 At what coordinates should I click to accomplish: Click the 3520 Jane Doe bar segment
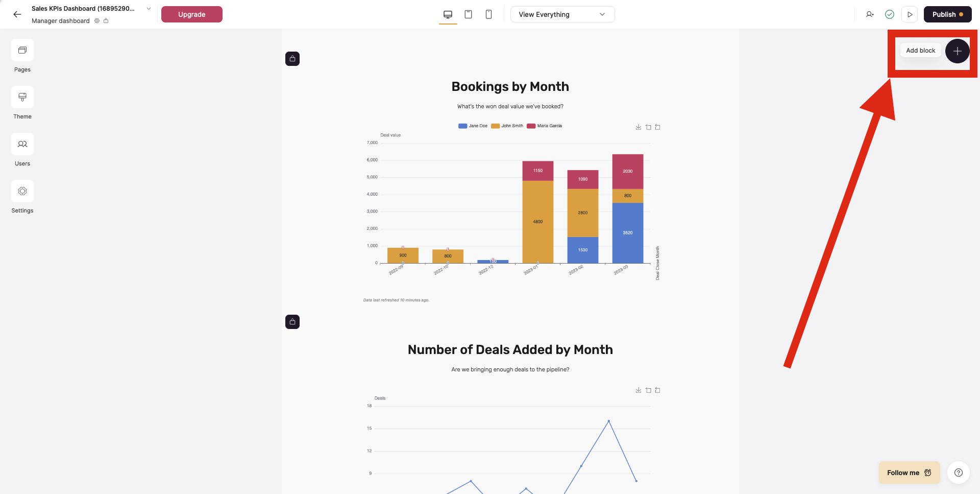tap(628, 233)
